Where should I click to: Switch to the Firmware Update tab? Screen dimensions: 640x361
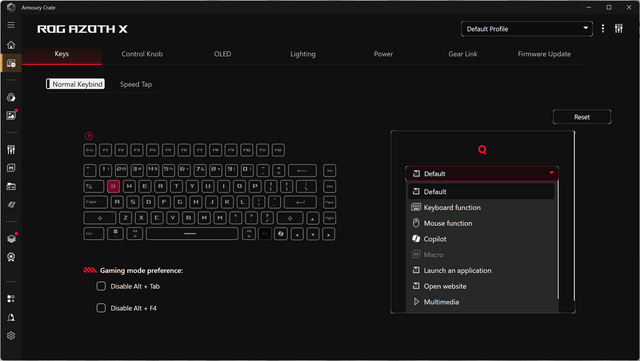point(544,54)
